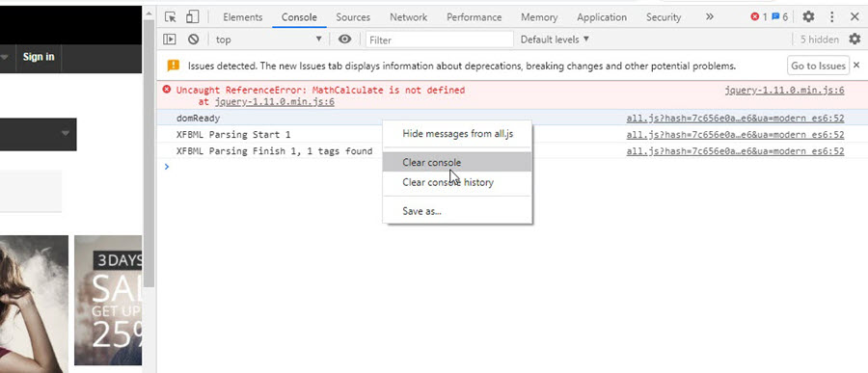Open jquery link in the error stack trace
Screen dimensions: 868x373
(275, 102)
